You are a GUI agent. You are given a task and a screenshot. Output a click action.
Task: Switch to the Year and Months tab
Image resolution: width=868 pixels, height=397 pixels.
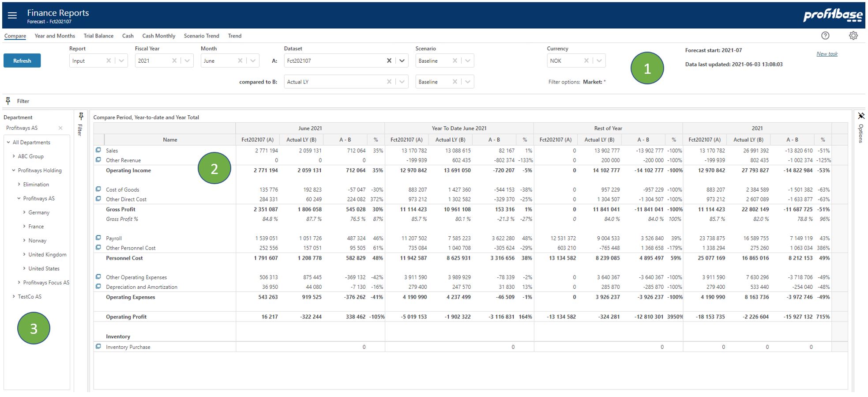pyautogui.click(x=55, y=36)
